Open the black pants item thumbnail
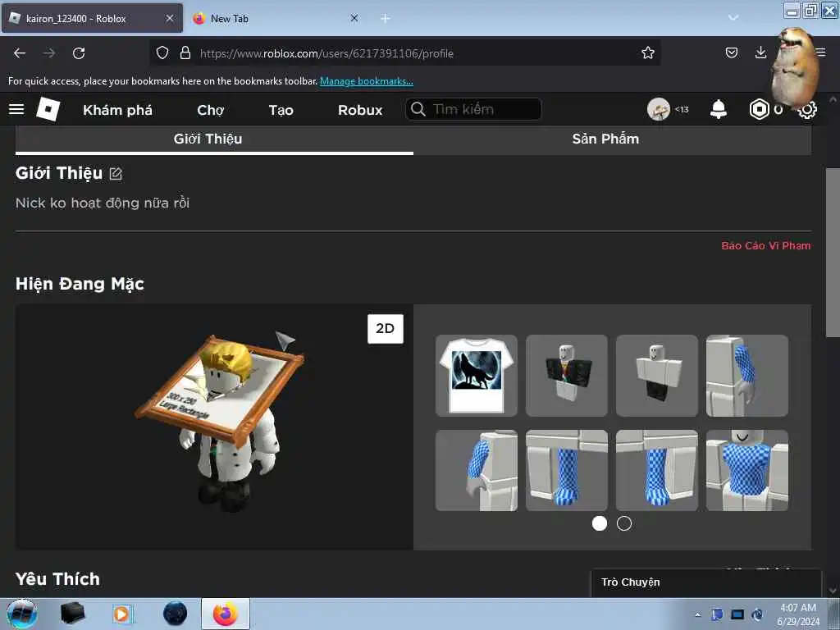This screenshot has height=630, width=840. pyautogui.click(x=657, y=376)
